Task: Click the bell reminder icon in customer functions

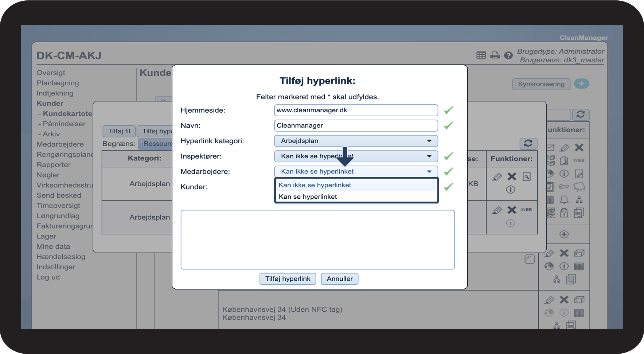Action: click(x=564, y=199)
